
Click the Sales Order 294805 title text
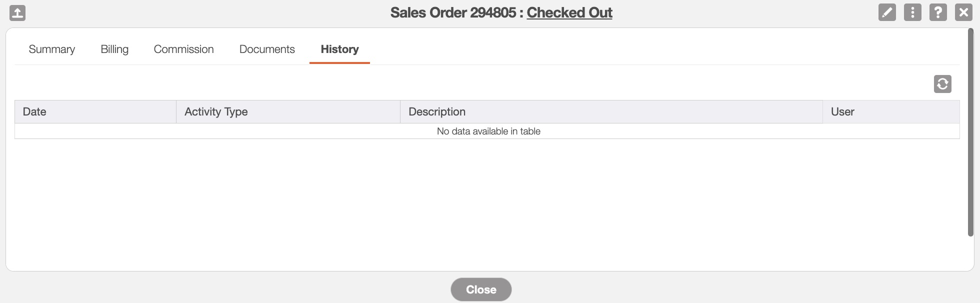click(x=453, y=12)
